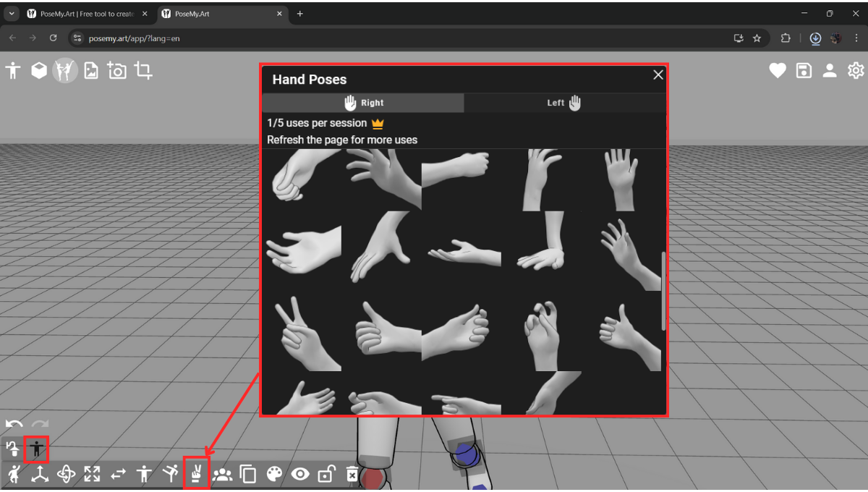Select the rotate tool in the bottom toolbar

[x=66, y=474]
